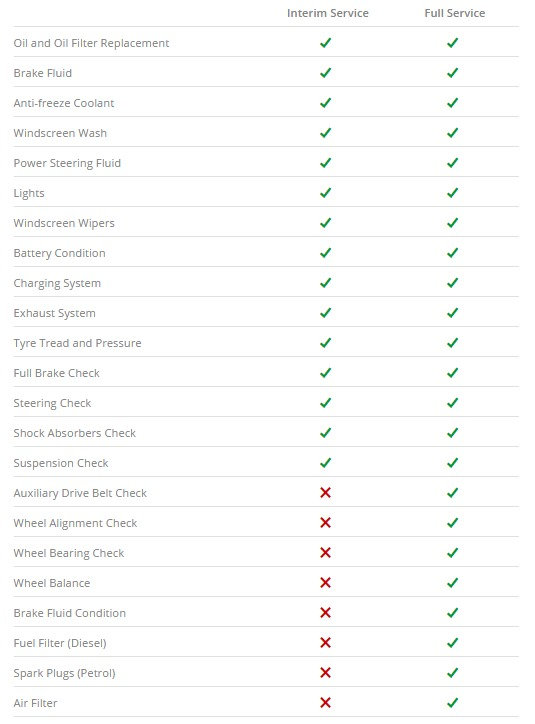Click Interim checkmark for Battery Condition

coord(325,253)
